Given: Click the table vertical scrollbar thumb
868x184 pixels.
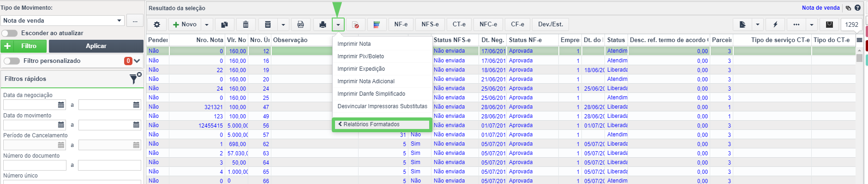Looking at the screenshot, I should coord(859,58).
